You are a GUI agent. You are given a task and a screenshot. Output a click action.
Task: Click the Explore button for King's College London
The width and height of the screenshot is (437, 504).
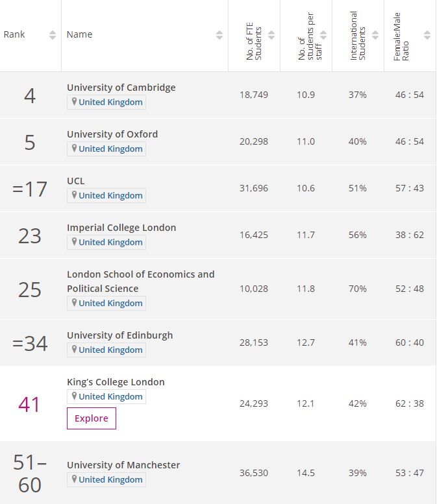pyautogui.click(x=92, y=418)
